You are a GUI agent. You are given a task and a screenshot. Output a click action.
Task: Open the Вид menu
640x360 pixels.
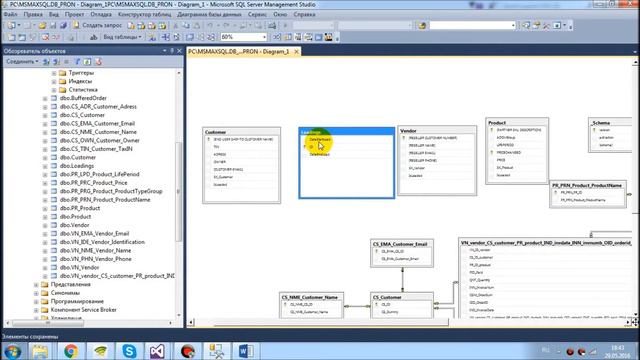[54, 14]
